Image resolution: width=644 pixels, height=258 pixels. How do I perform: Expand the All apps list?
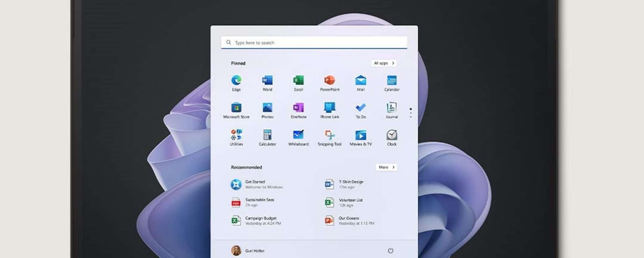(384, 63)
